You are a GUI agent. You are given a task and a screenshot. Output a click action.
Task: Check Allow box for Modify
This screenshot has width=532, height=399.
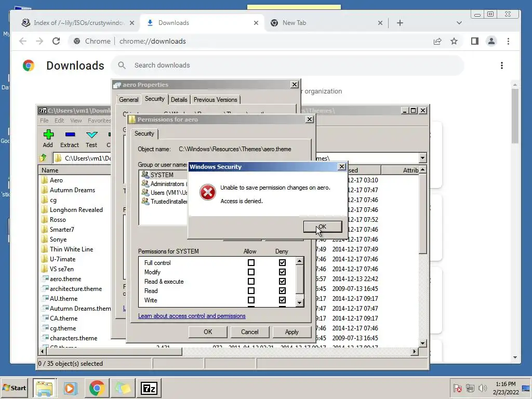pos(251,272)
